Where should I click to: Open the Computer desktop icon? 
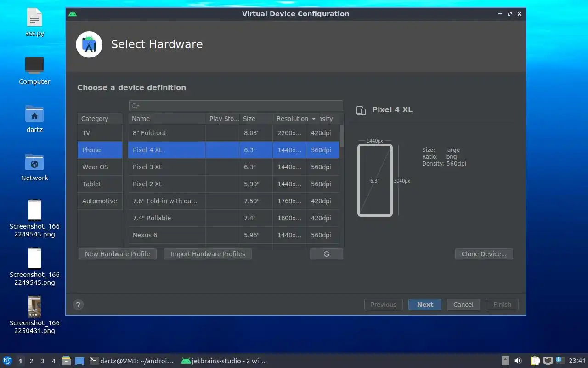[x=34, y=70]
